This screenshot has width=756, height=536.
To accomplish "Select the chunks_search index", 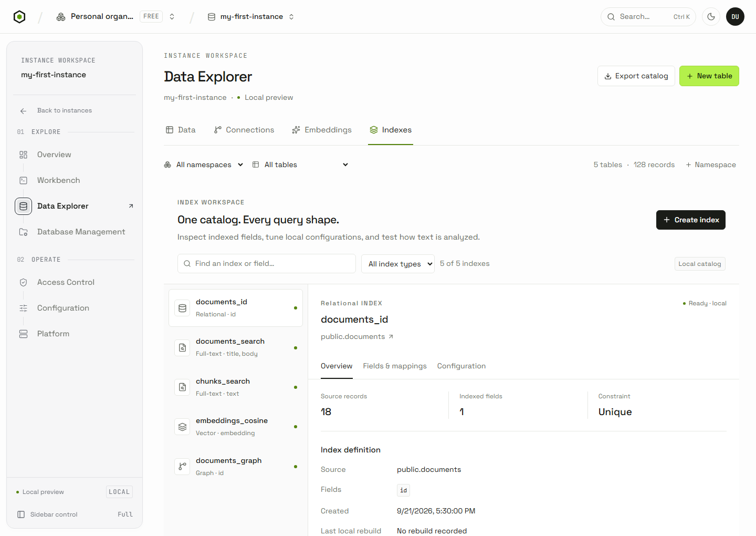I will (236, 387).
